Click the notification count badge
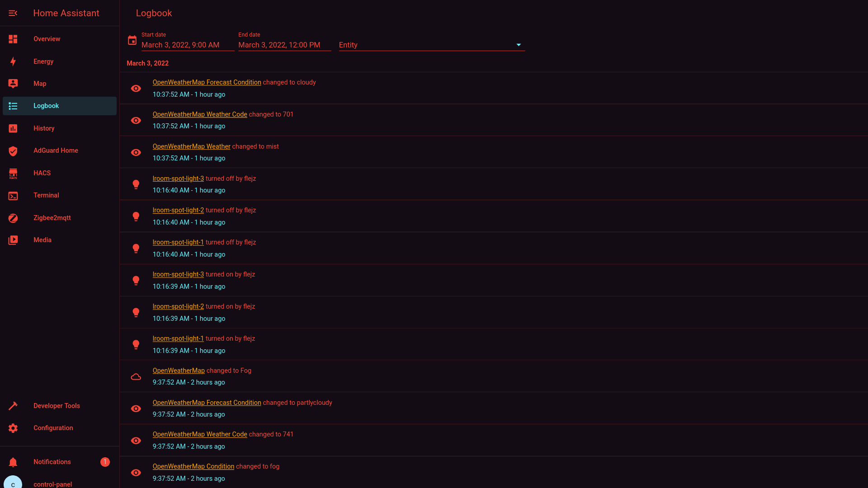Screen dimensions: 868x488 pyautogui.click(x=105, y=462)
